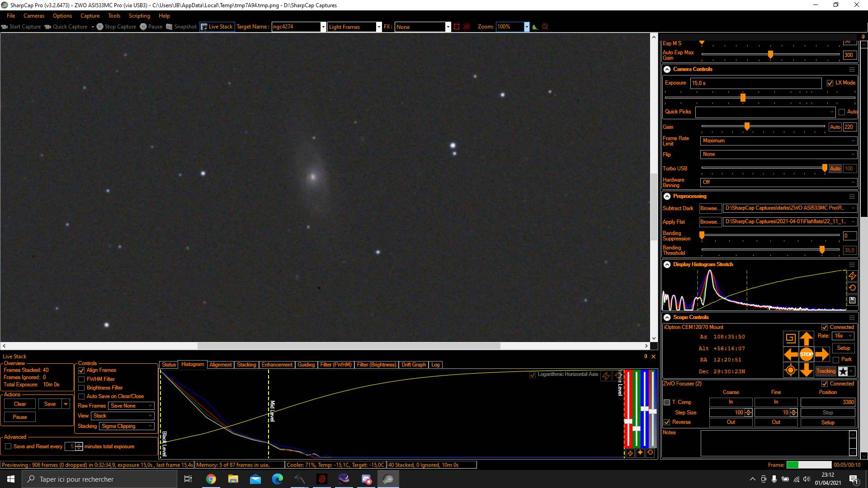Click the Pause button in Live Stack Actions

pyautogui.click(x=20, y=417)
